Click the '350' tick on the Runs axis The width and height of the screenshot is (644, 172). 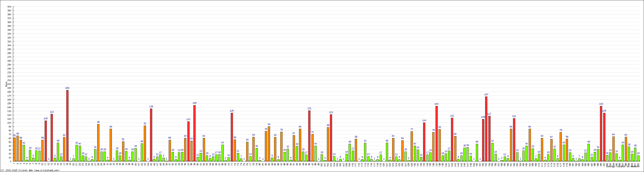pyautogui.click(x=9, y=26)
